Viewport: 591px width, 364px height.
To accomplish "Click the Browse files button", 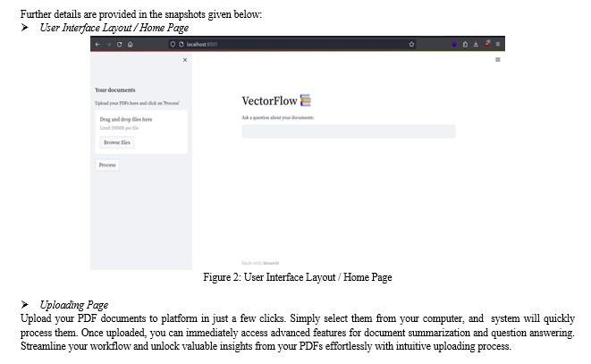I will tap(117, 142).
